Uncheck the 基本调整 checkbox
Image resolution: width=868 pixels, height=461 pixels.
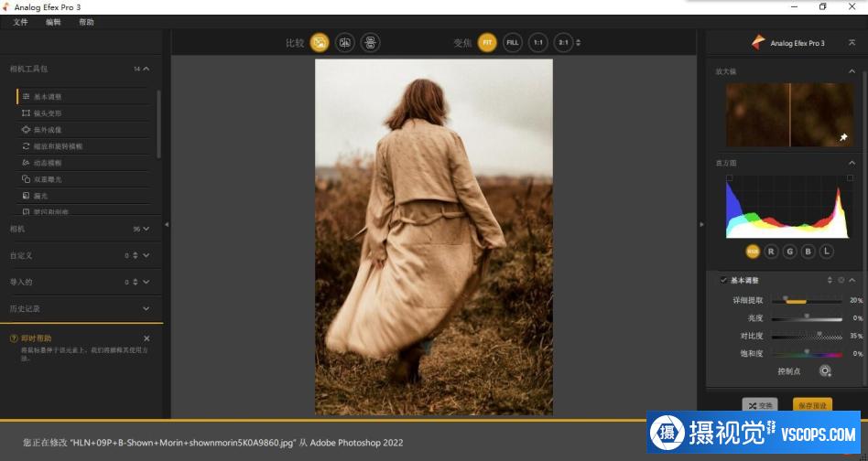723,280
